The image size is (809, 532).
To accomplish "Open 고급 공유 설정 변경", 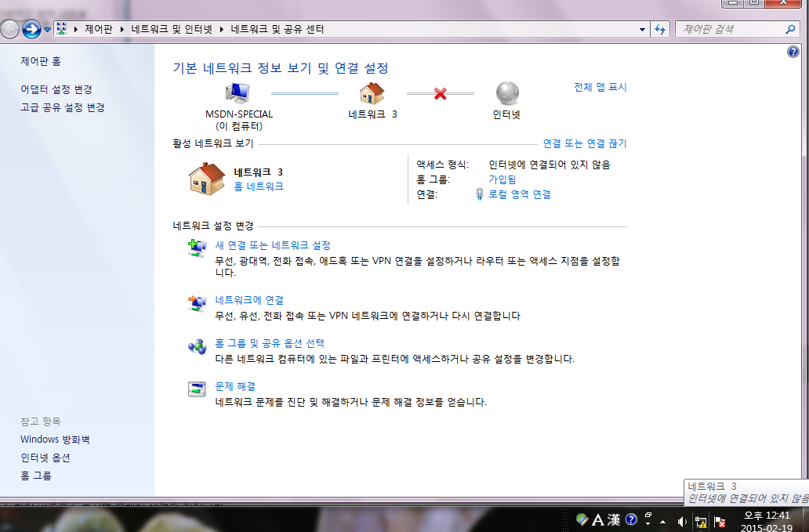I will 63,108.
